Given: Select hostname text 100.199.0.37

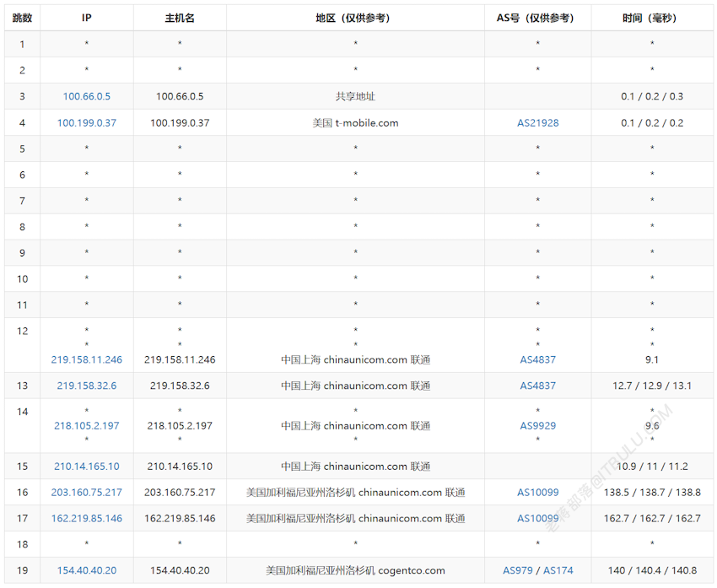Looking at the screenshot, I should [x=180, y=123].
